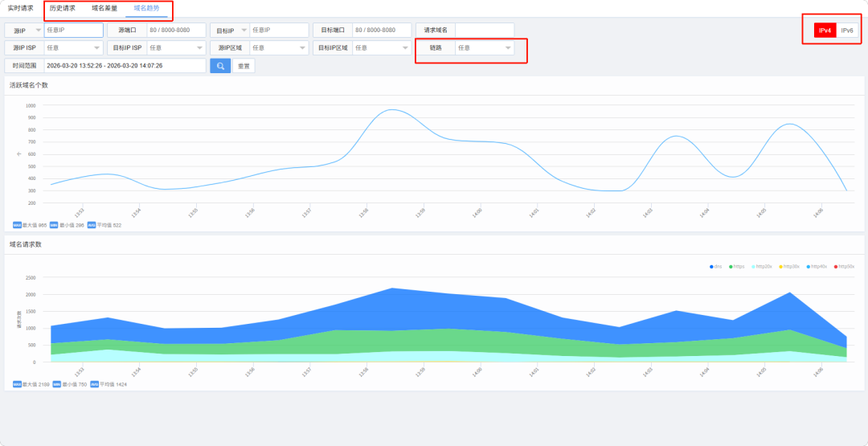Screen dimensions: 868x446
Task: Click the 请求域名 field label
Action: 436,31
